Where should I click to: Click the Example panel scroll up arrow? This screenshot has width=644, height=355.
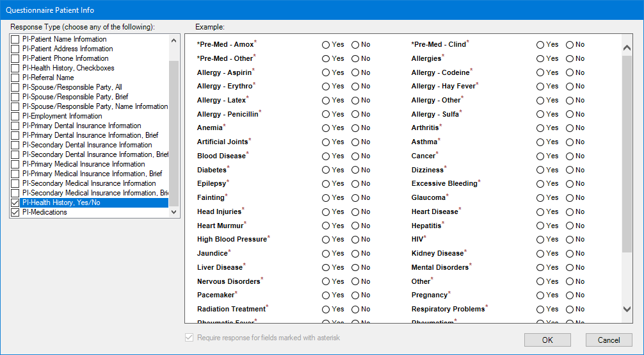click(x=627, y=47)
